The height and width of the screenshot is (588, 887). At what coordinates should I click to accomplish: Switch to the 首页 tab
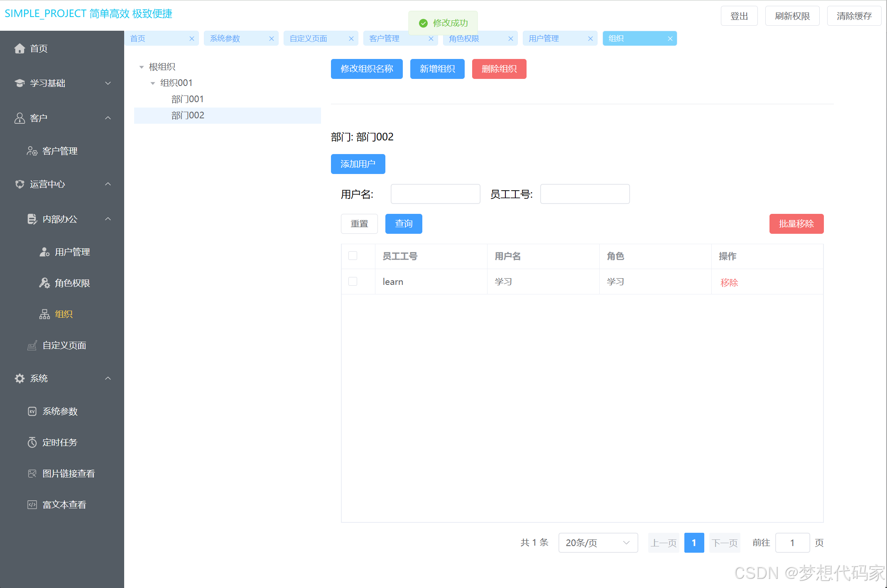(138, 38)
